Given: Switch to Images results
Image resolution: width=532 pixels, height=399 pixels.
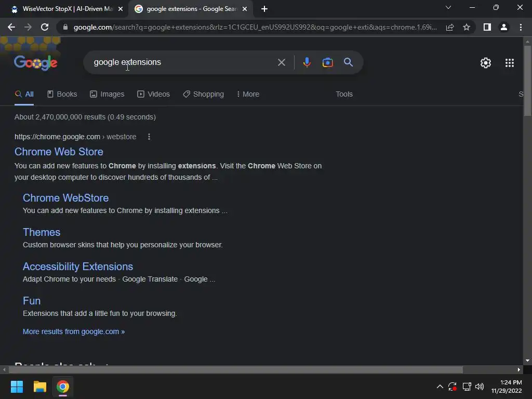Looking at the screenshot, I should click(107, 95).
